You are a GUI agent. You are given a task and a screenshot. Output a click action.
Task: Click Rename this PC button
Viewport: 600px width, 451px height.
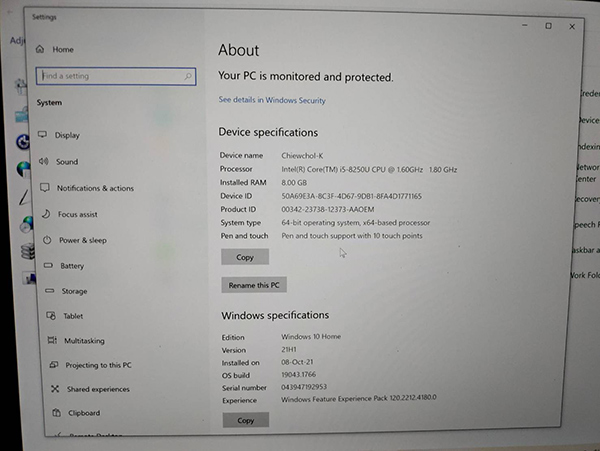point(254,285)
